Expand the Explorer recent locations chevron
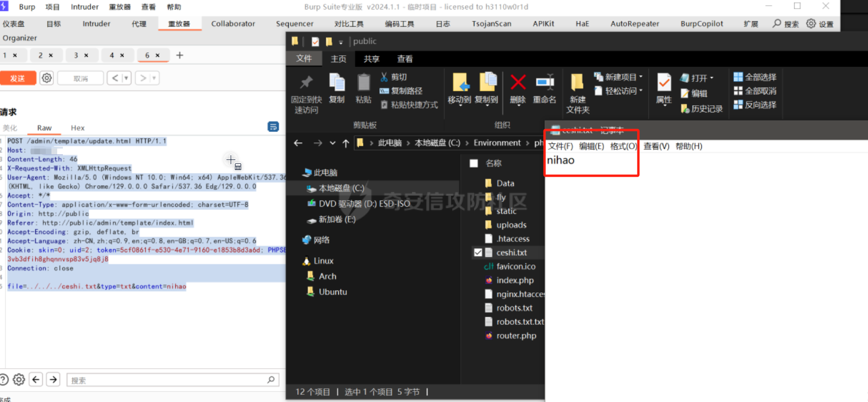Viewport: 868px width, 402px height. (x=333, y=143)
